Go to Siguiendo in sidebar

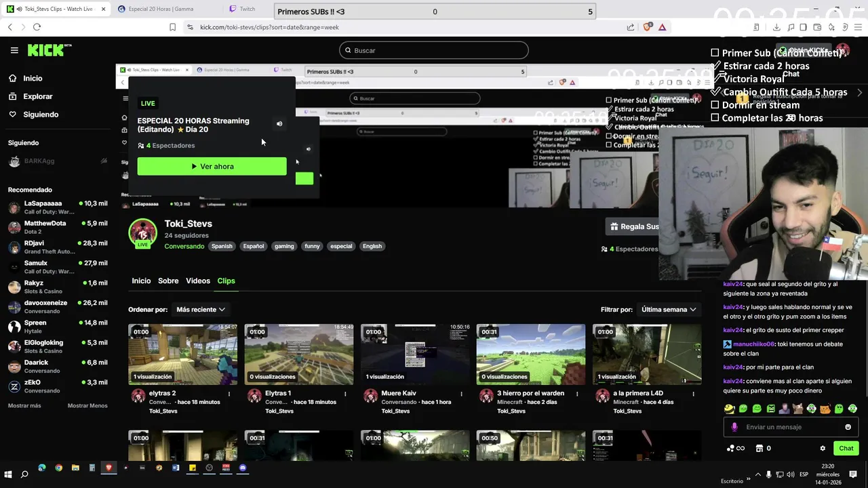pyautogui.click(x=41, y=115)
